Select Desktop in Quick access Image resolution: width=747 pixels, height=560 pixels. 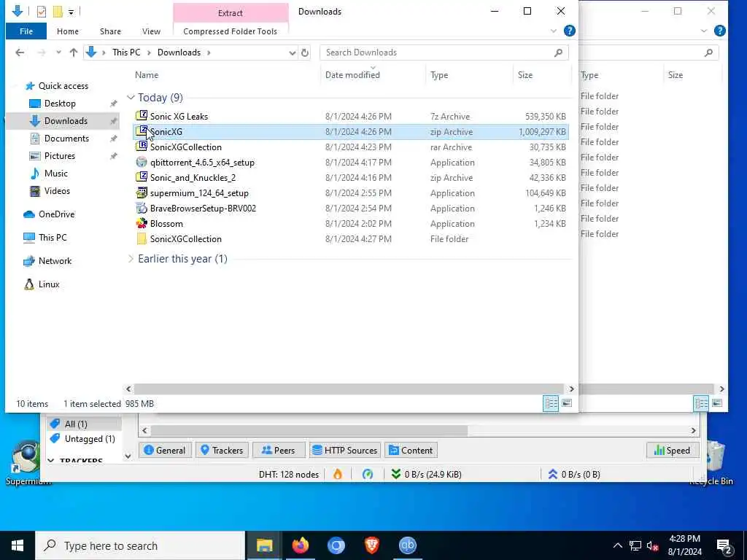60,104
